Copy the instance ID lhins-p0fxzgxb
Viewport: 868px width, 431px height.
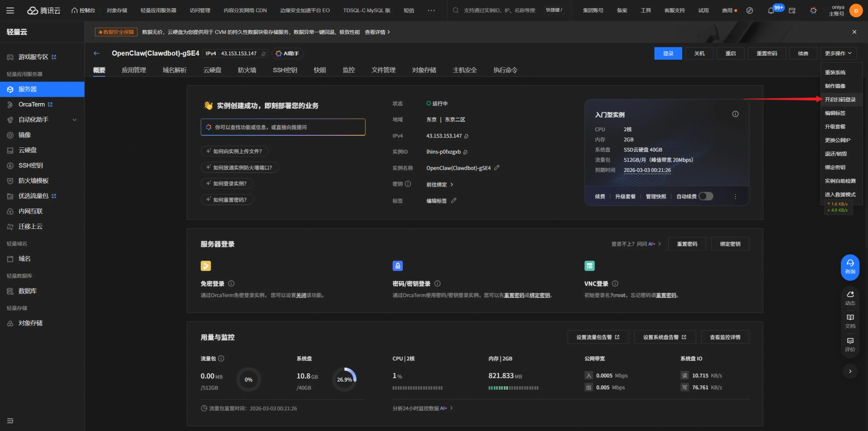pyautogui.click(x=465, y=152)
